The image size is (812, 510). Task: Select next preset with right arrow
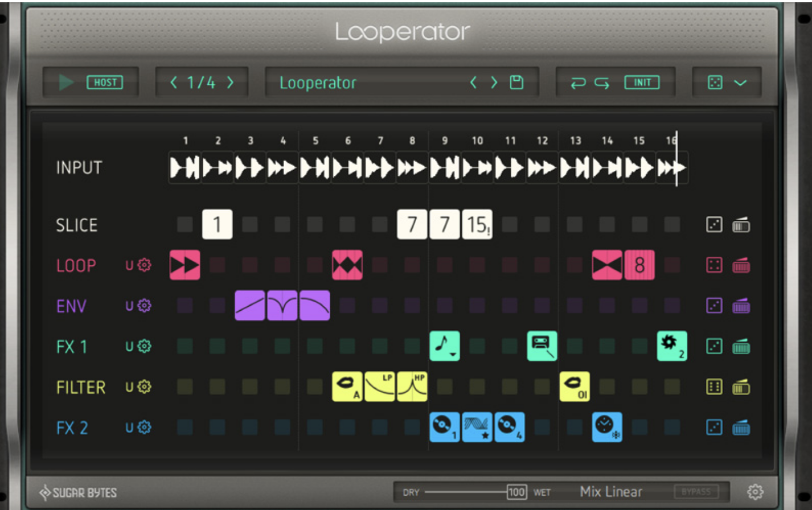(494, 83)
